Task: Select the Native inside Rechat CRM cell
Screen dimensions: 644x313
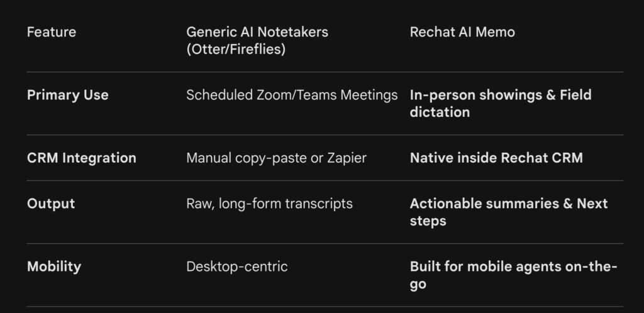Action: (496, 158)
